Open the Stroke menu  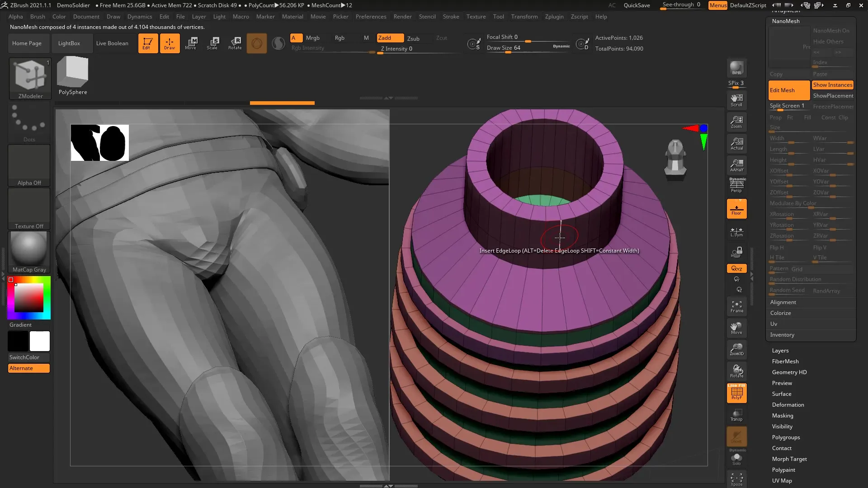pos(451,17)
